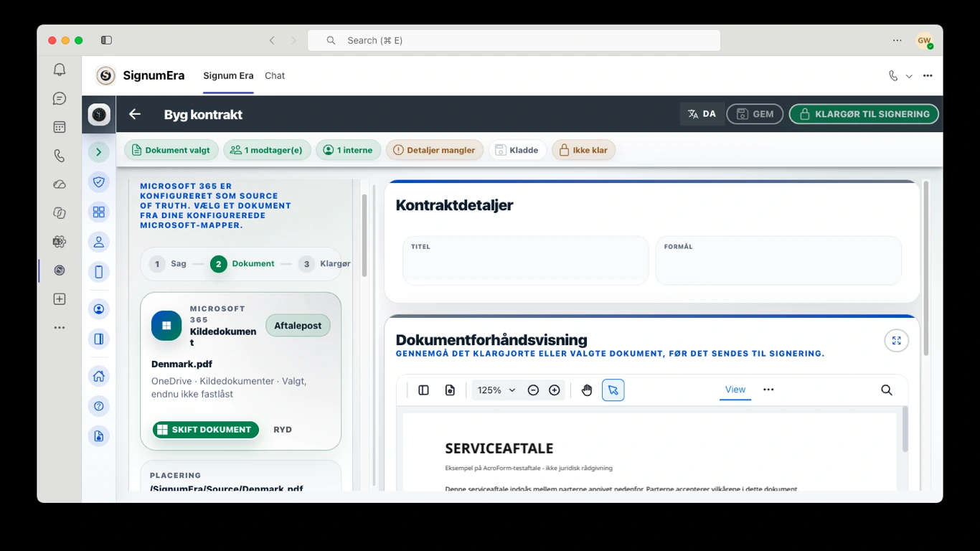
Task: Open the user profile circle sidebar icon
Action: tap(99, 309)
